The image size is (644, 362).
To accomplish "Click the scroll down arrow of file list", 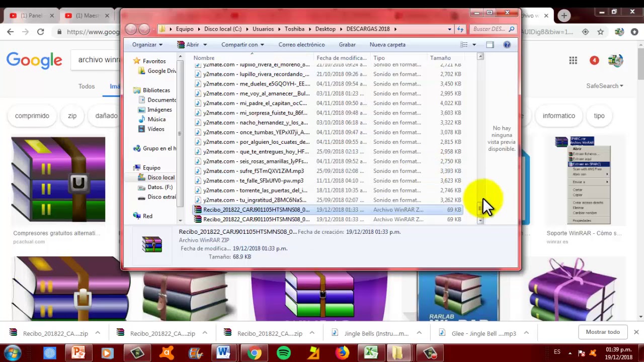I will 480,220.
